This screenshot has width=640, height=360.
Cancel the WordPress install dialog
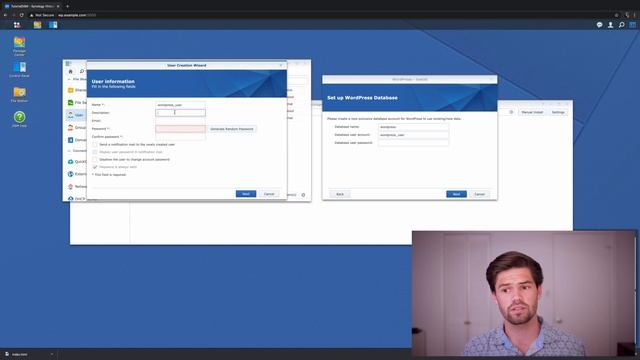(480, 194)
